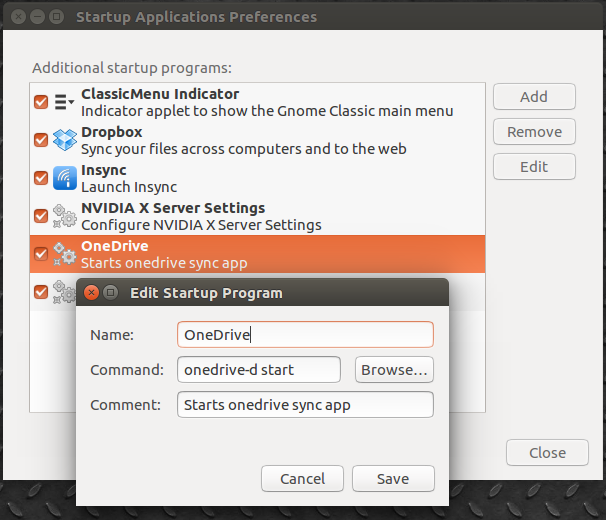Toggle the NVIDIA X Server Settings checkbox
This screenshot has width=606, height=520.
click(41, 216)
